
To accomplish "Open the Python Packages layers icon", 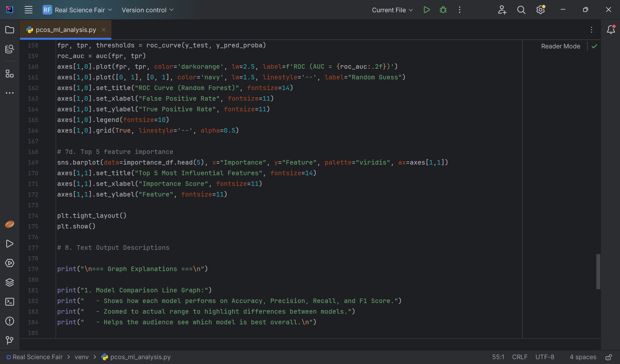I will [x=10, y=282].
